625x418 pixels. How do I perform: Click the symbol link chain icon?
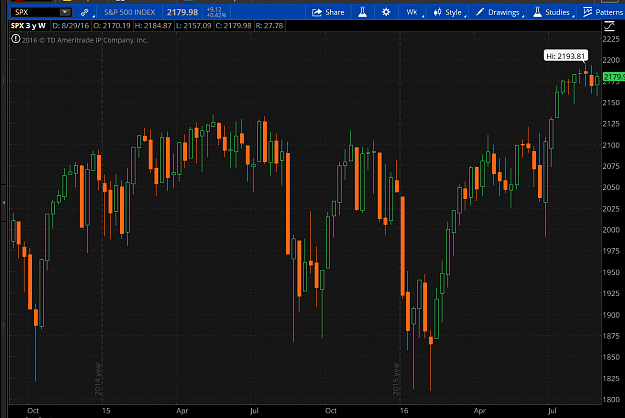point(85,12)
